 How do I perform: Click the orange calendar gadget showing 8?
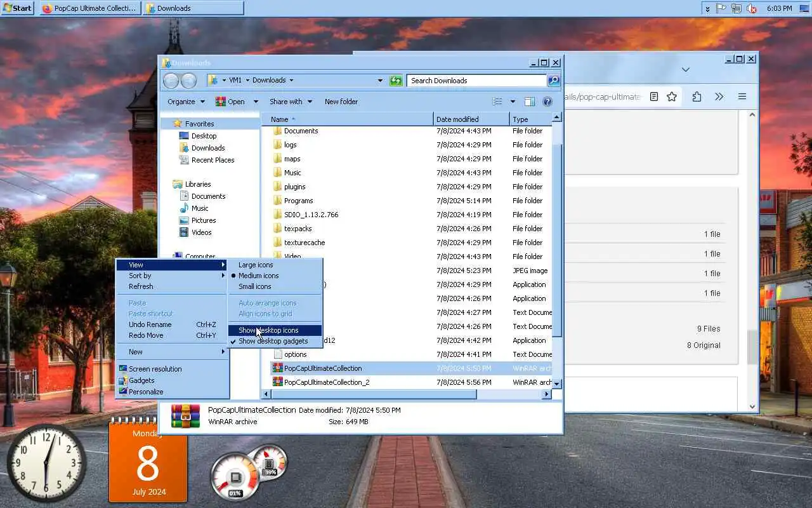pos(148,462)
